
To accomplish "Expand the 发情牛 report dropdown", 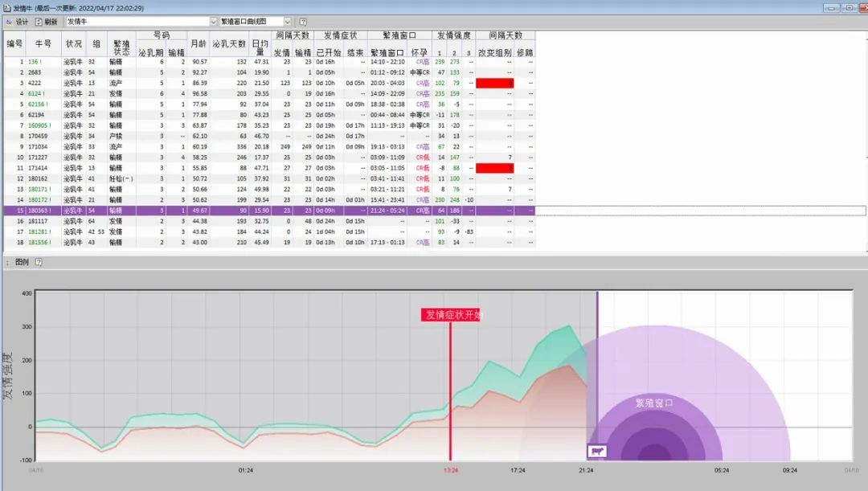I will pyautogui.click(x=213, y=22).
